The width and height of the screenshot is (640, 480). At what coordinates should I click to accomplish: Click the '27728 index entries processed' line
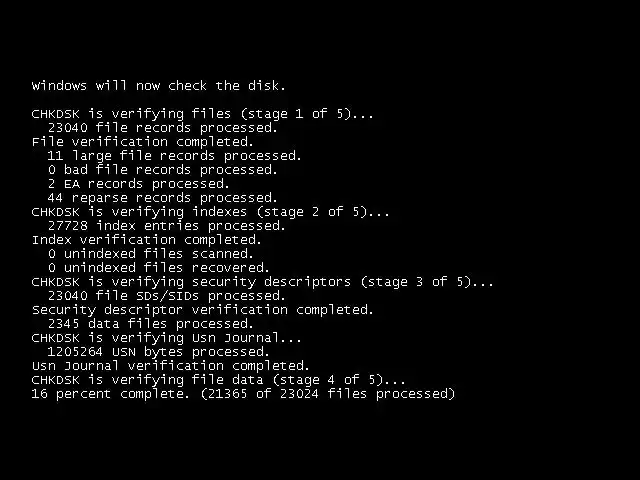pos(167,226)
